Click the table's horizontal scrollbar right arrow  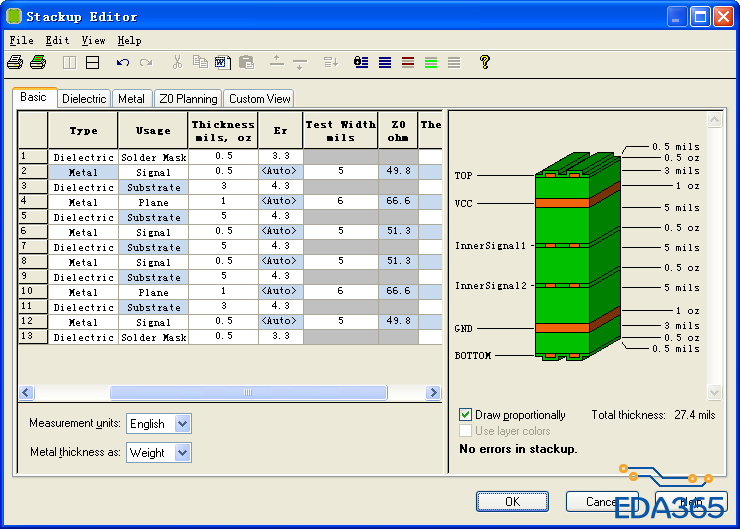tap(433, 393)
